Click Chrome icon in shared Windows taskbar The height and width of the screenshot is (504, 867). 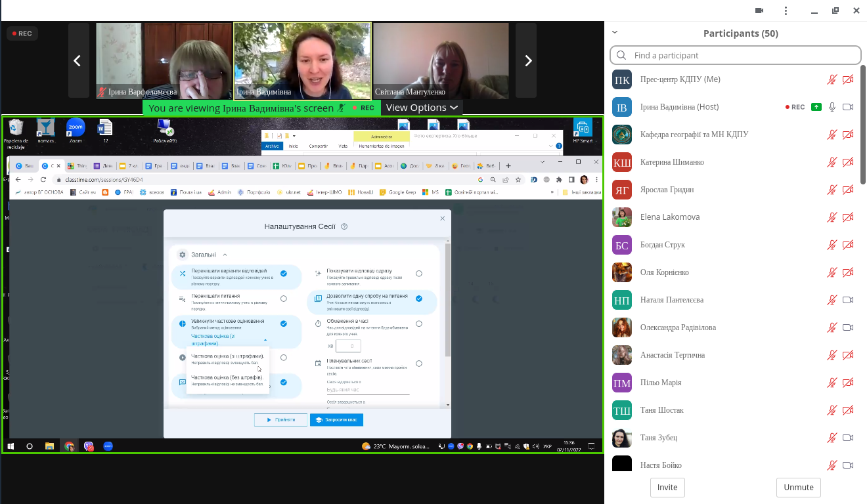point(69,446)
